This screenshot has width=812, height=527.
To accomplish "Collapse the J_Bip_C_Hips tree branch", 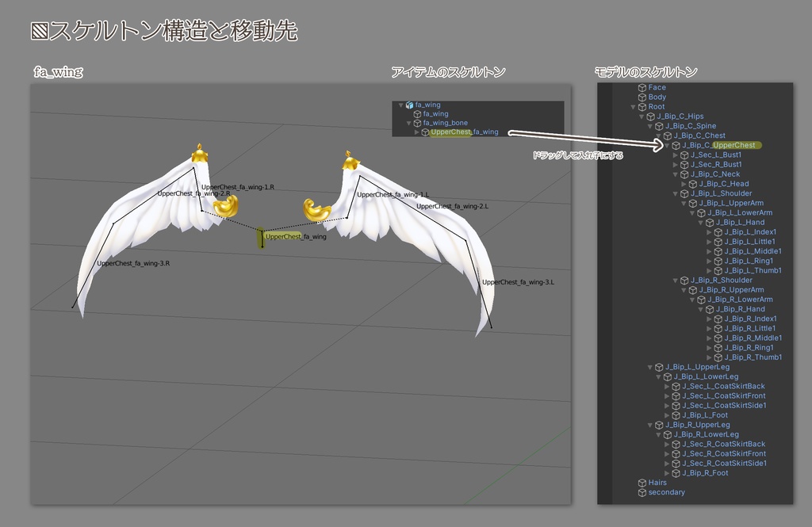I will click(x=642, y=116).
